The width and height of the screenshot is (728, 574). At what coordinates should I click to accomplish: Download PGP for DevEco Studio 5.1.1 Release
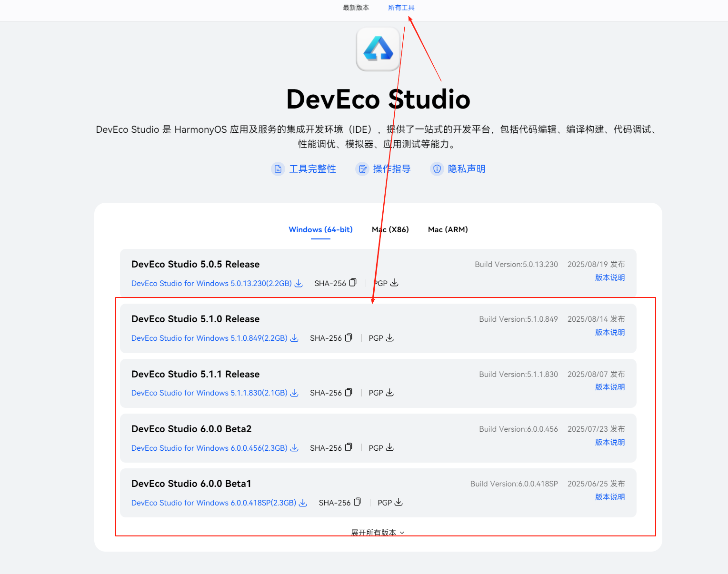[x=390, y=392]
